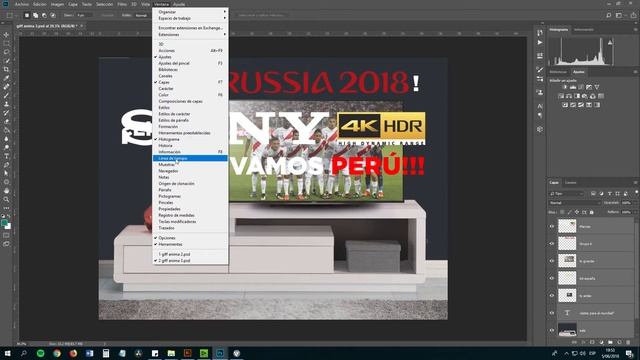Switch to document '1 giff anima 2.psd'
Viewport: 640px width, 360px height.
(190, 254)
